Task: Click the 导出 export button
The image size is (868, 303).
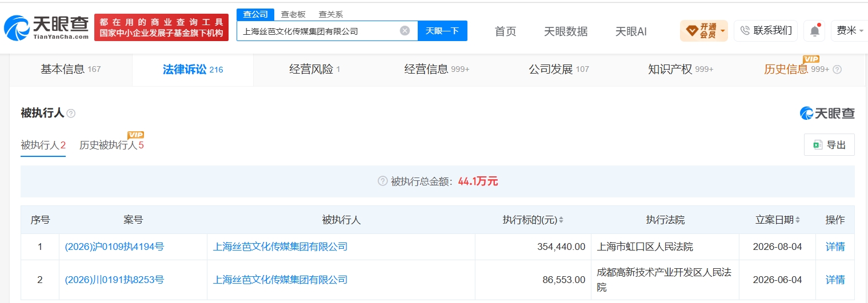Action: coord(829,145)
